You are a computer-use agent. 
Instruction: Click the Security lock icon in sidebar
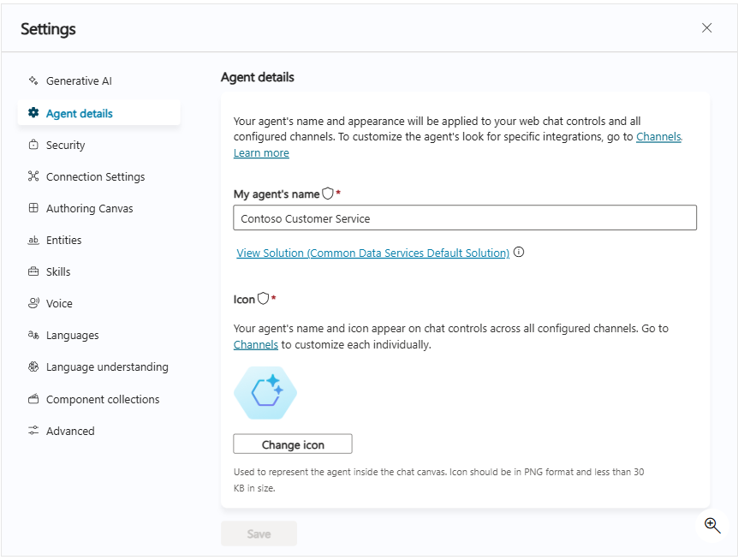(x=33, y=145)
